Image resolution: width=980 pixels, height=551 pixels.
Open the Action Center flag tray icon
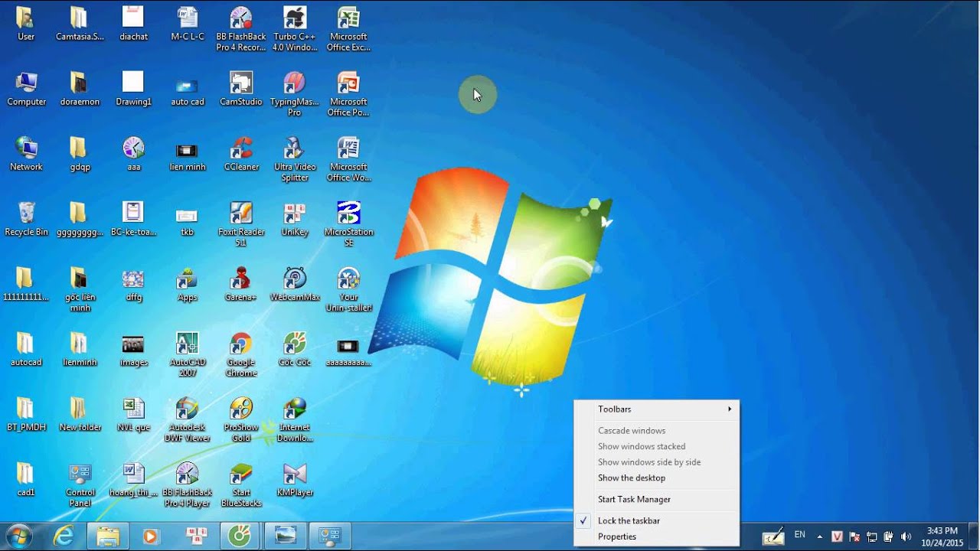tap(854, 536)
